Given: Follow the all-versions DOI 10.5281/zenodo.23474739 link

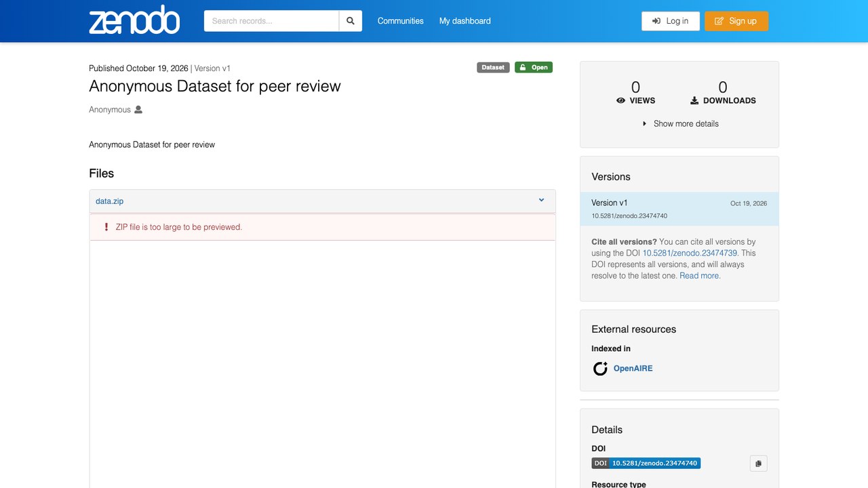Looking at the screenshot, I should (x=690, y=253).
